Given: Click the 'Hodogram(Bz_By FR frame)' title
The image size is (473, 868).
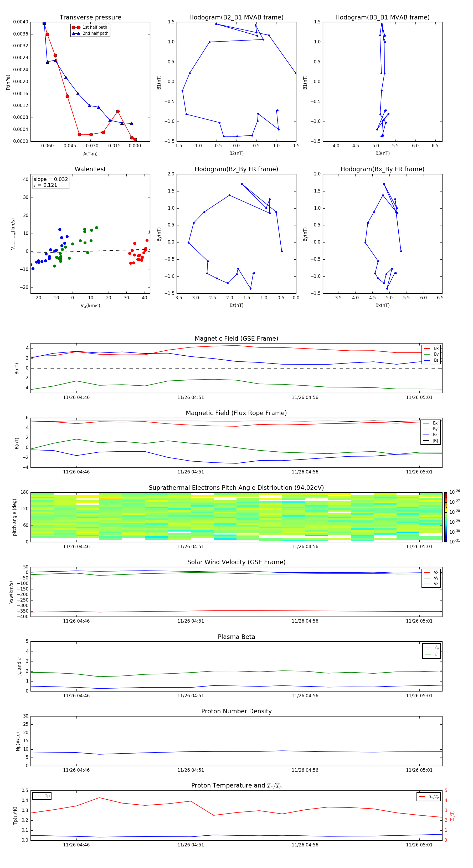Looking at the screenshot, I should click(x=236, y=169).
